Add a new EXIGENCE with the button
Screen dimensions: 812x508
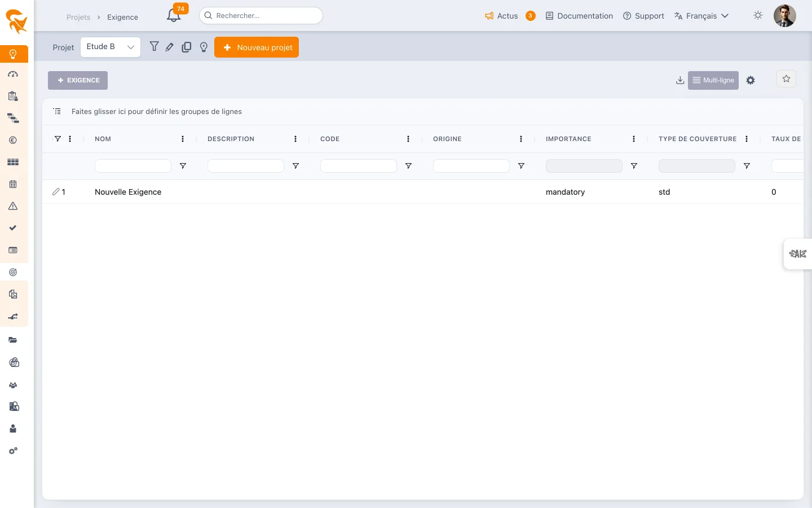(x=78, y=80)
